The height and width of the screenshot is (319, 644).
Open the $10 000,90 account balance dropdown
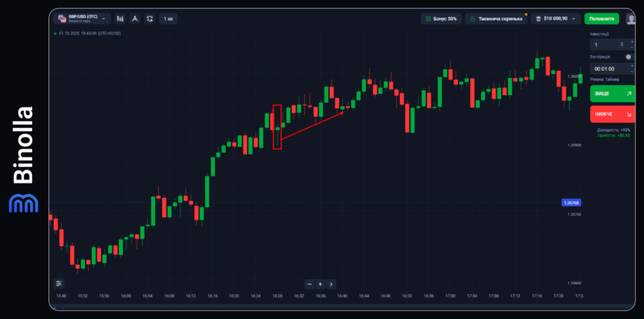pos(555,19)
